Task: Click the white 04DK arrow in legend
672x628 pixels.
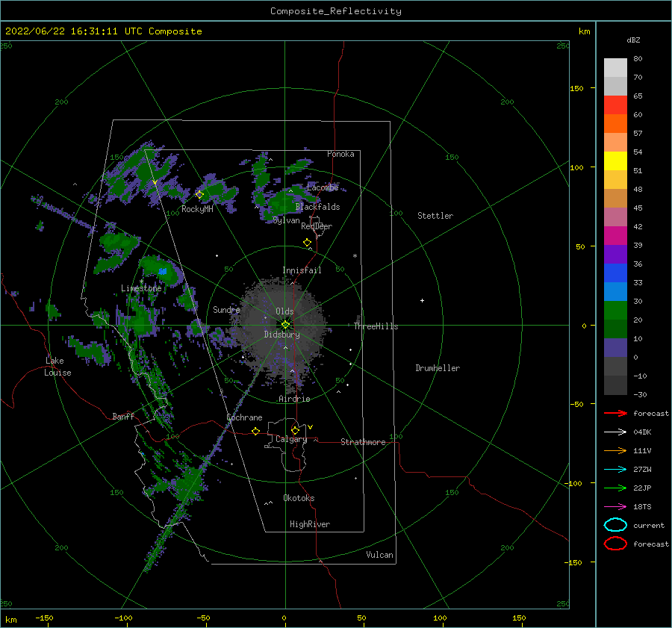Action: (615, 432)
